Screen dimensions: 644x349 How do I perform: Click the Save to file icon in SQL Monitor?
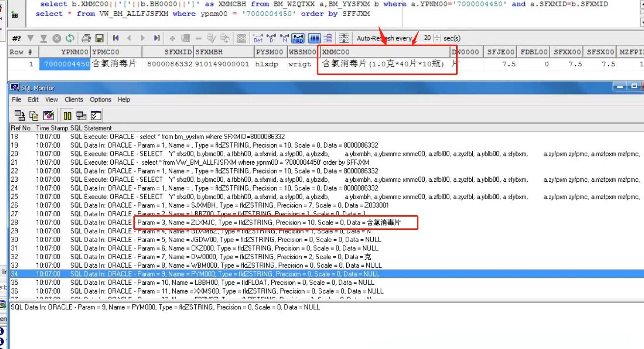coord(20,115)
